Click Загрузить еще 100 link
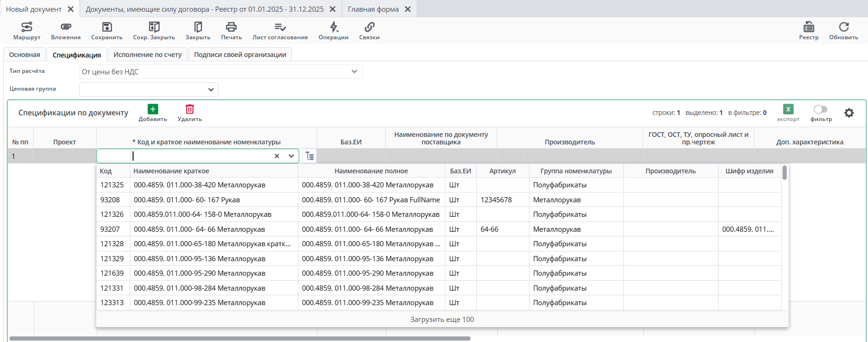 coord(442,320)
